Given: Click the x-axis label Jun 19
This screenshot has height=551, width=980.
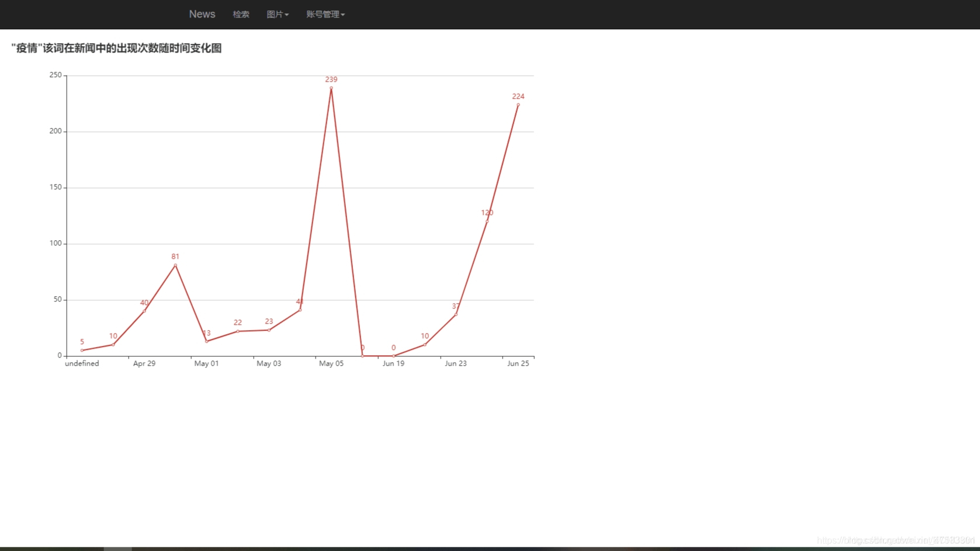Looking at the screenshot, I should 393,363.
